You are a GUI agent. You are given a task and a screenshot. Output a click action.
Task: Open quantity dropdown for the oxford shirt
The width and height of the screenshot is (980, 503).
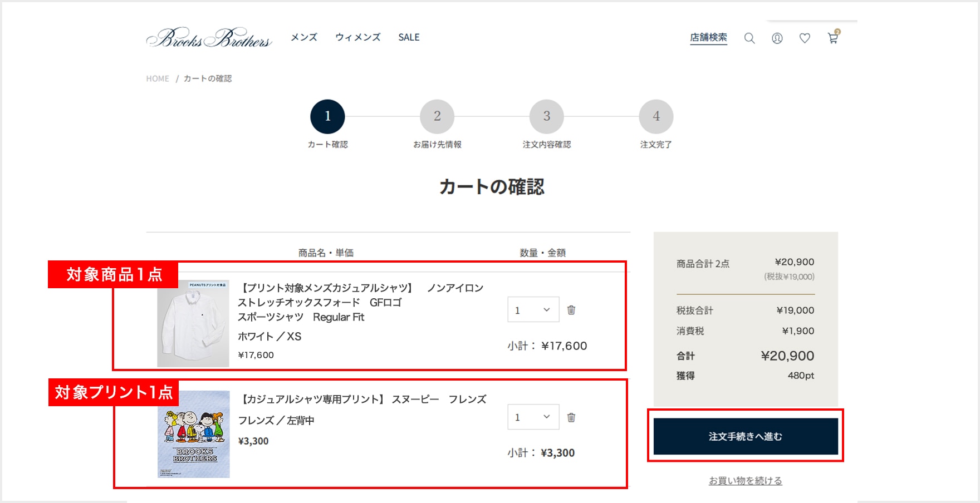[533, 310]
